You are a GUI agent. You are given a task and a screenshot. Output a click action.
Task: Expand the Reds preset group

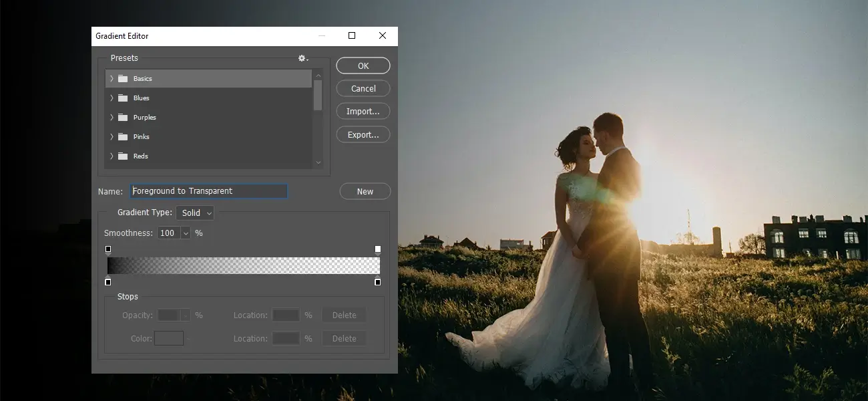pos(112,156)
